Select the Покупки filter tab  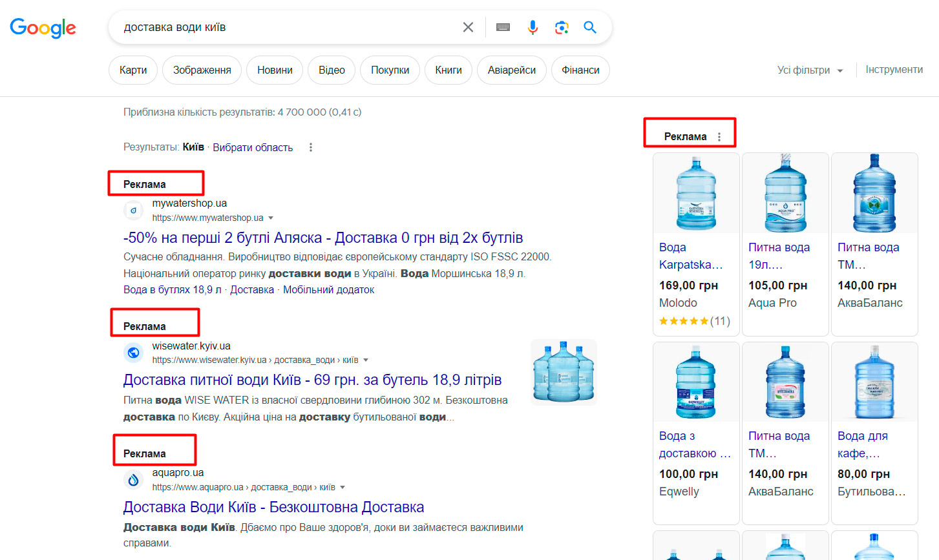(390, 70)
